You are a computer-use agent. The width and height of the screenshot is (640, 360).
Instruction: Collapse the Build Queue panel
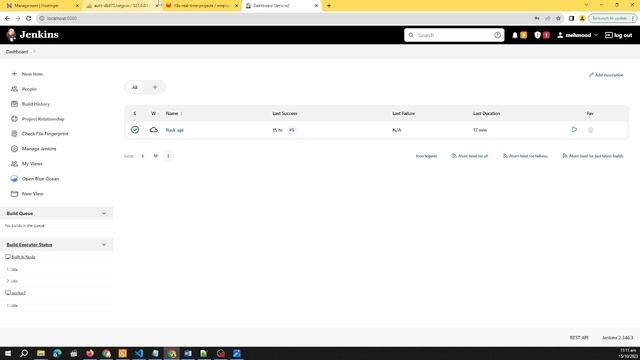[x=104, y=213]
